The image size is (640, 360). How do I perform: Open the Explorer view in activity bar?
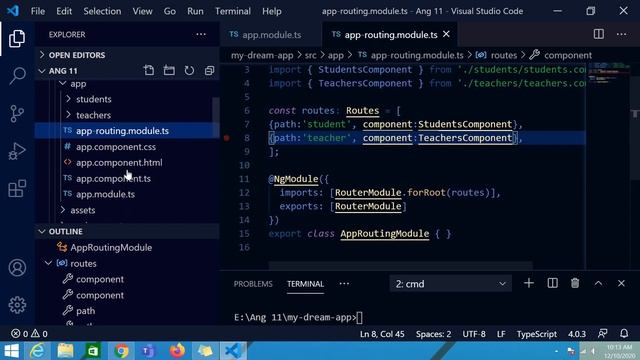click(x=17, y=38)
